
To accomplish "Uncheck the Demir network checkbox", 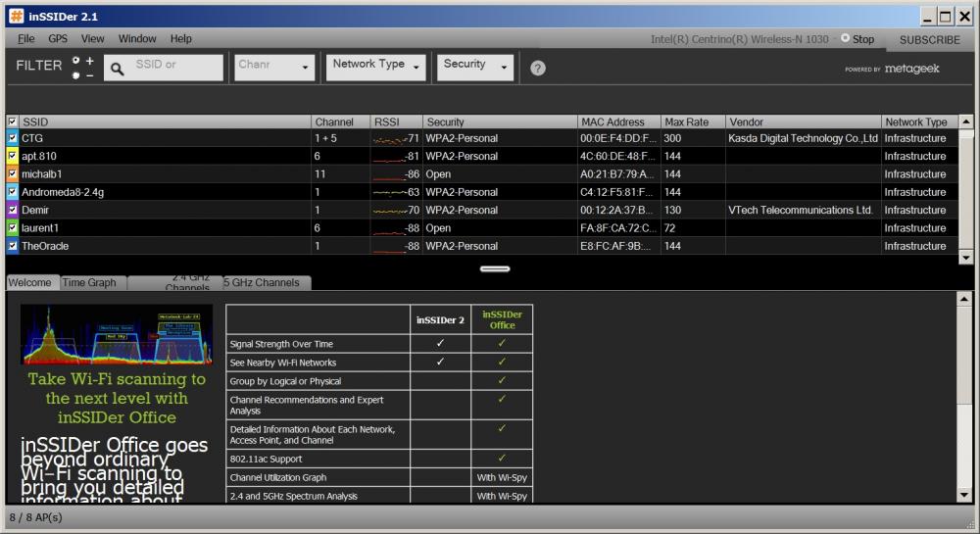I will click(13, 210).
